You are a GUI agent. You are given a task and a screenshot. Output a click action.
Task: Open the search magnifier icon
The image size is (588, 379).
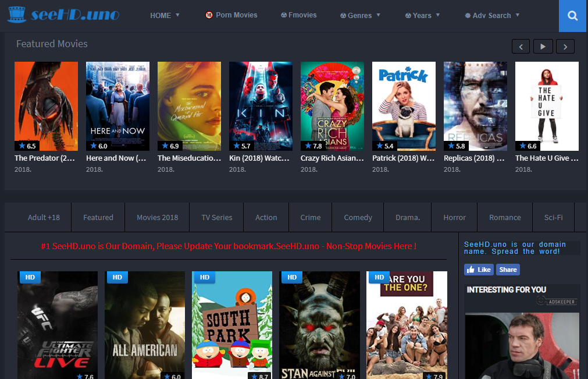pyautogui.click(x=572, y=16)
